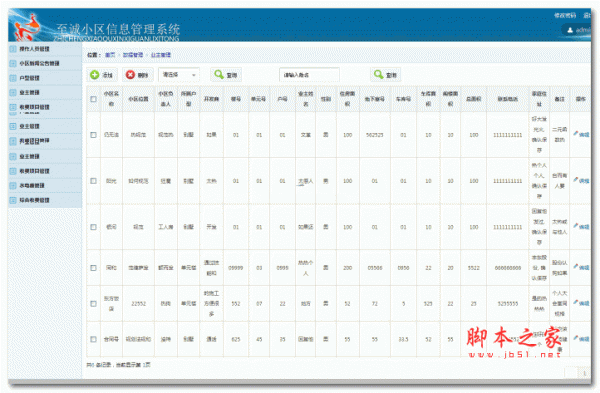Viewport: 600px width, 393px height.
Task: Click the 首页 breadcrumb link
Action: [x=110, y=55]
